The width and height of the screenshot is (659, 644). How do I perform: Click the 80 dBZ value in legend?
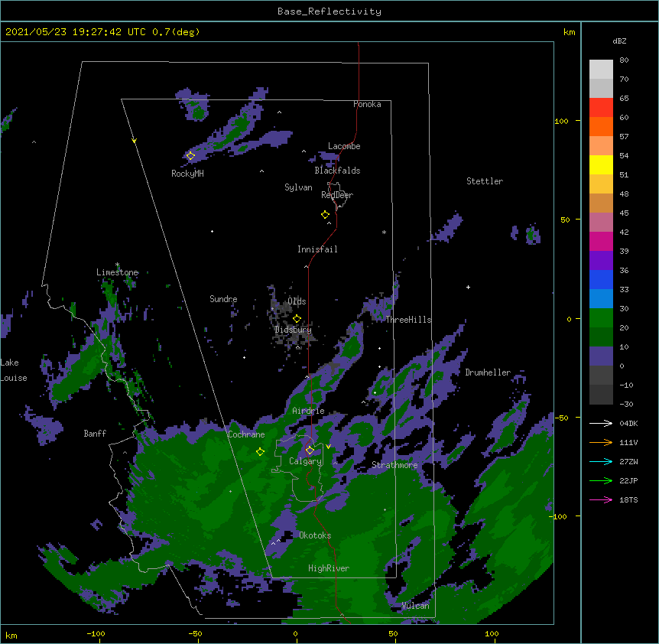tap(624, 60)
